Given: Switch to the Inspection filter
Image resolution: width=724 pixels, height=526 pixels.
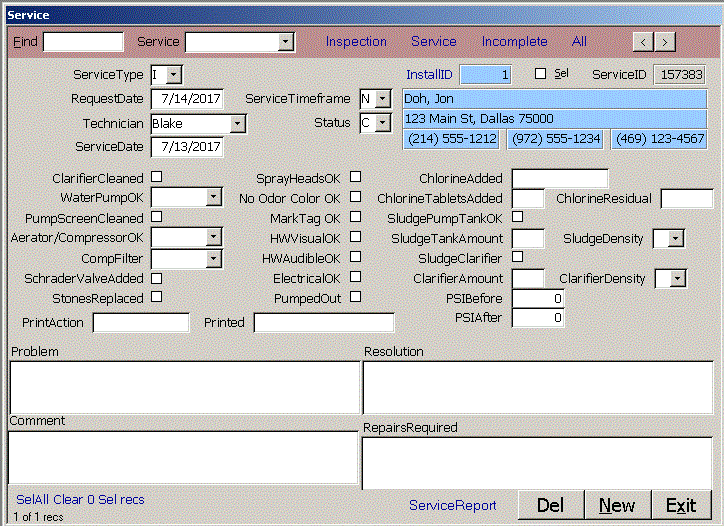Looking at the screenshot, I should (356, 42).
